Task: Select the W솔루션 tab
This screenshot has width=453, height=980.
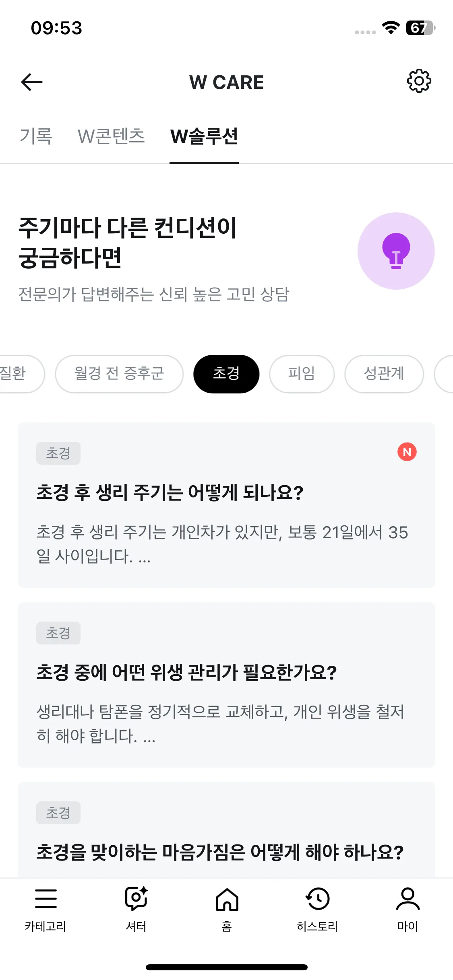Action: coord(204,136)
